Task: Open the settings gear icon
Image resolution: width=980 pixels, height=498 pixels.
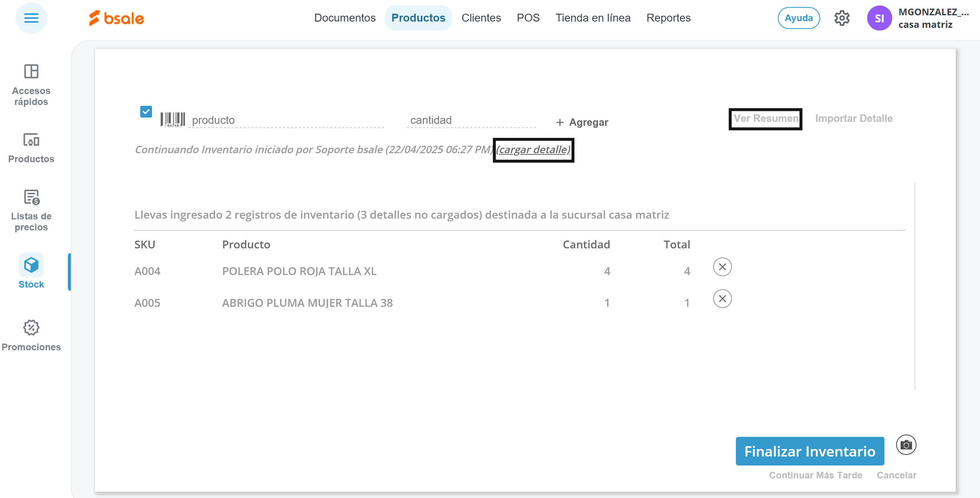Action: coord(841,18)
